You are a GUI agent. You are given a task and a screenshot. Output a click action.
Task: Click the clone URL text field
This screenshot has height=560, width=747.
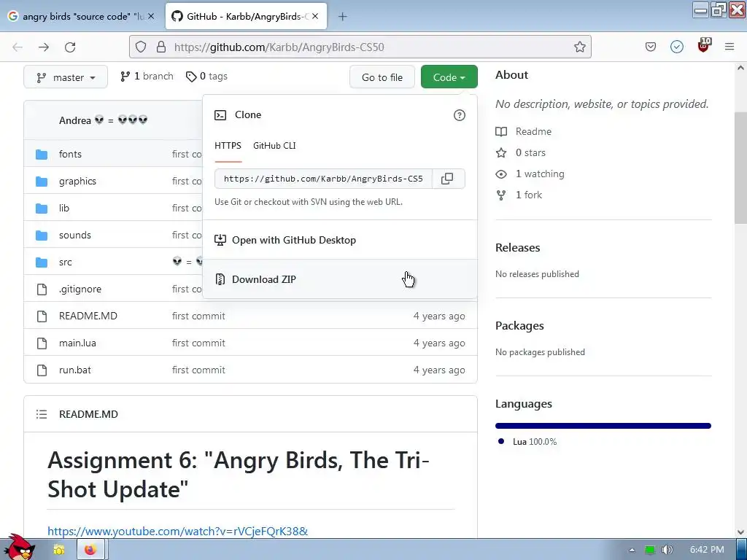tap(323, 179)
